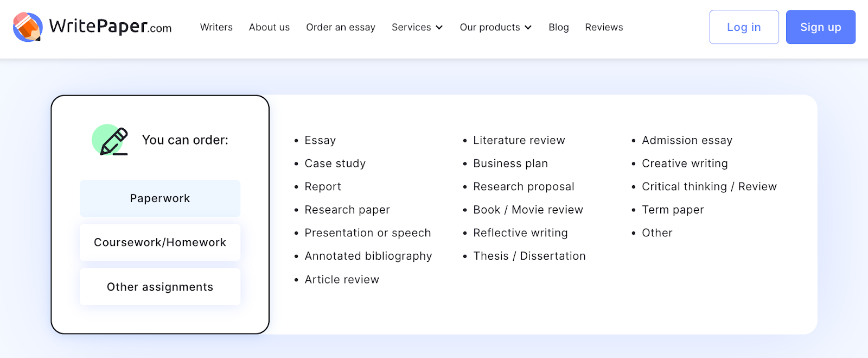
Task: Select the Literature review item
Action: pyautogui.click(x=519, y=141)
